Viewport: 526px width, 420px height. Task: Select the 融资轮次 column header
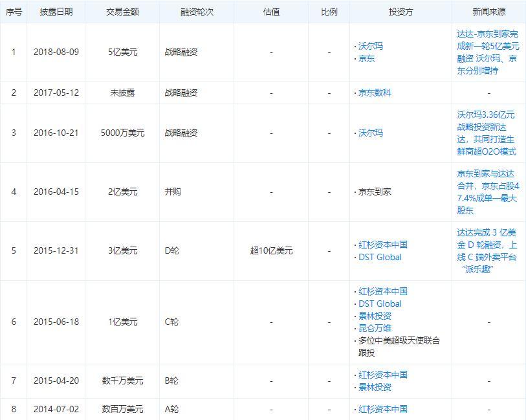[197, 12]
